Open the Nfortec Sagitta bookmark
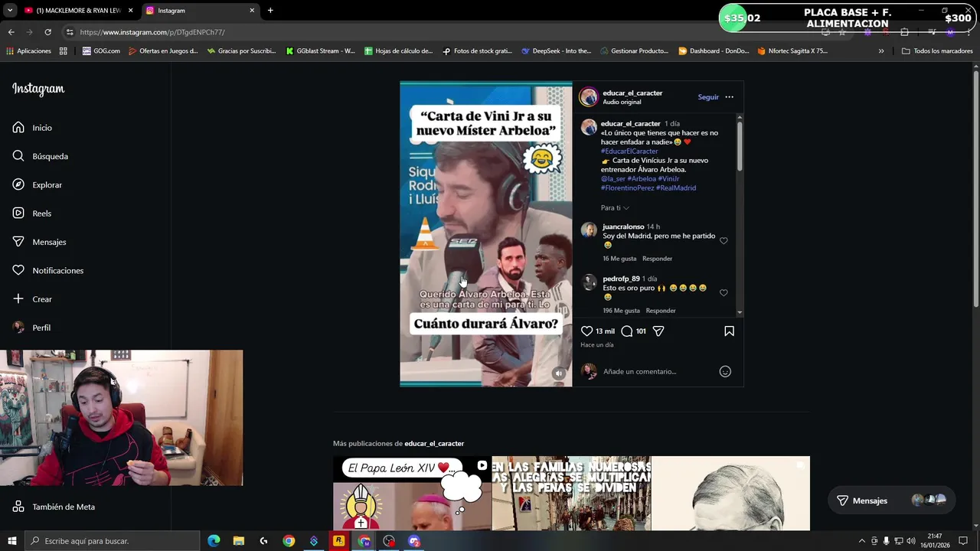This screenshot has height=551, width=980. click(792, 51)
